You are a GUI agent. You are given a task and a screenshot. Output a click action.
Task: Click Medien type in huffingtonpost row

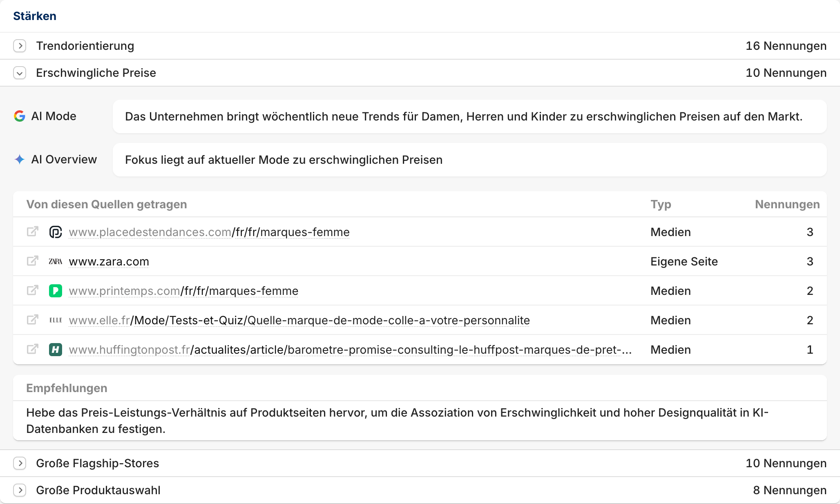(670, 350)
